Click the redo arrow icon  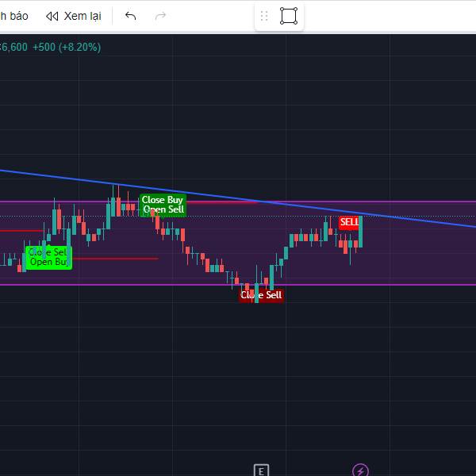160,16
